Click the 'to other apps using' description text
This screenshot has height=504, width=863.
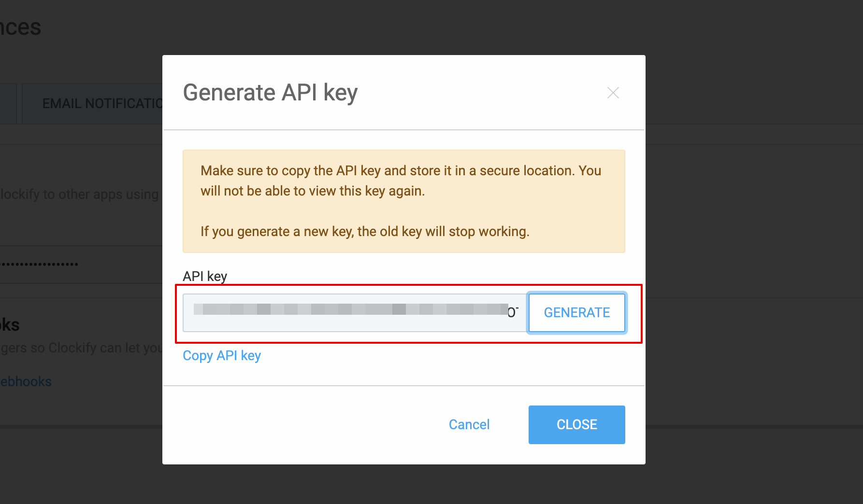click(80, 195)
